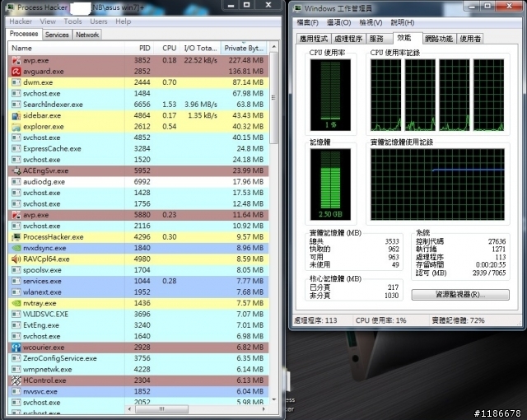This screenshot has width=527, height=420.
Task: Click the CPU 使用率 status bar entry
Action: (380, 320)
